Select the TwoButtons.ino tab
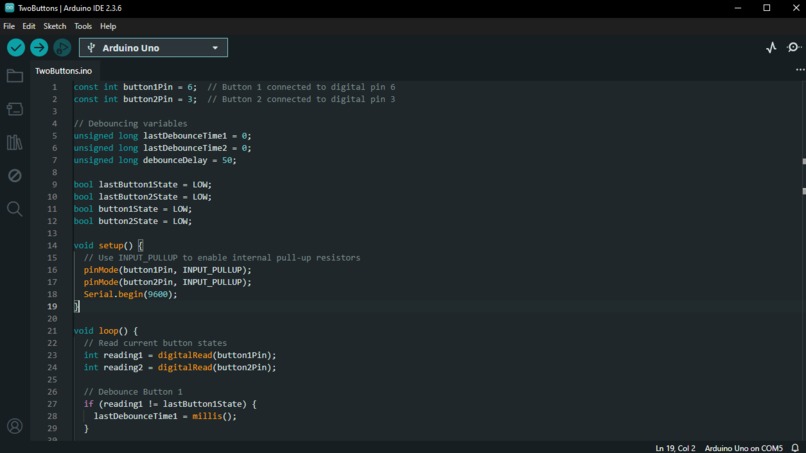Viewport: 806px width, 453px height. [x=64, y=71]
